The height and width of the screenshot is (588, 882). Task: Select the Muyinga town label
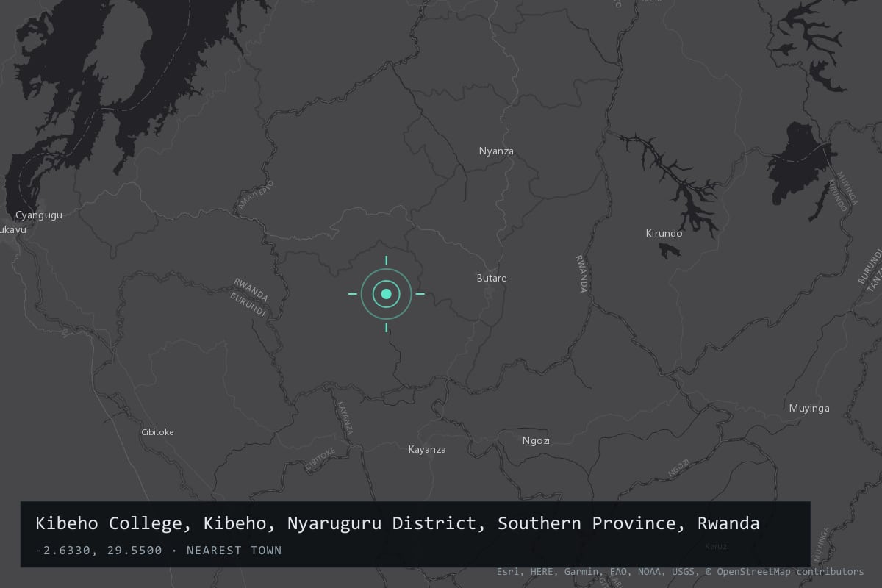(x=809, y=408)
